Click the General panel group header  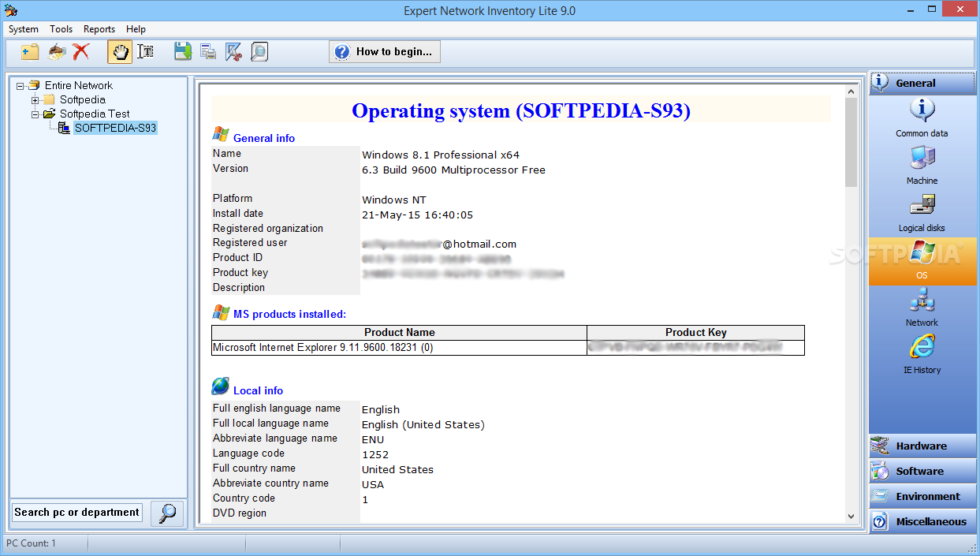[x=922, y=83]
